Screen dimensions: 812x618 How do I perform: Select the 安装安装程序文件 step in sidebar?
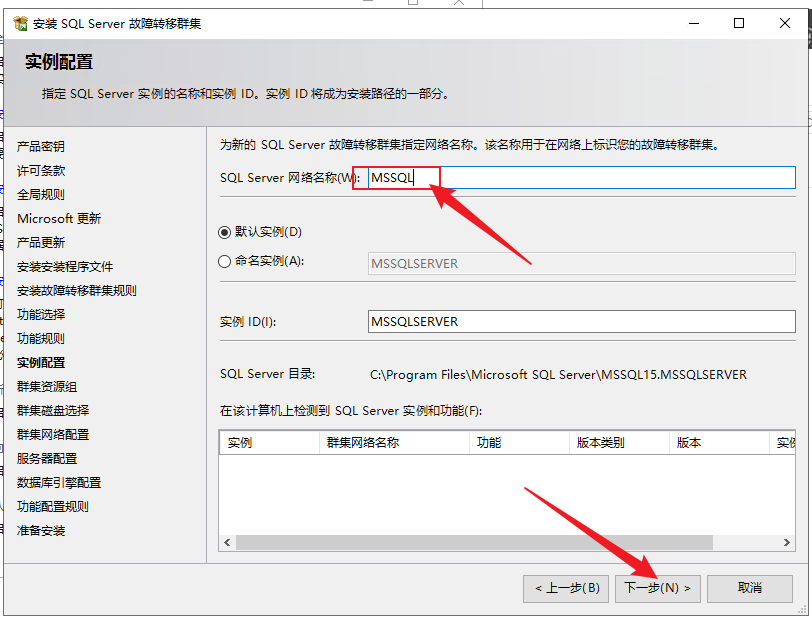point(65,267)
